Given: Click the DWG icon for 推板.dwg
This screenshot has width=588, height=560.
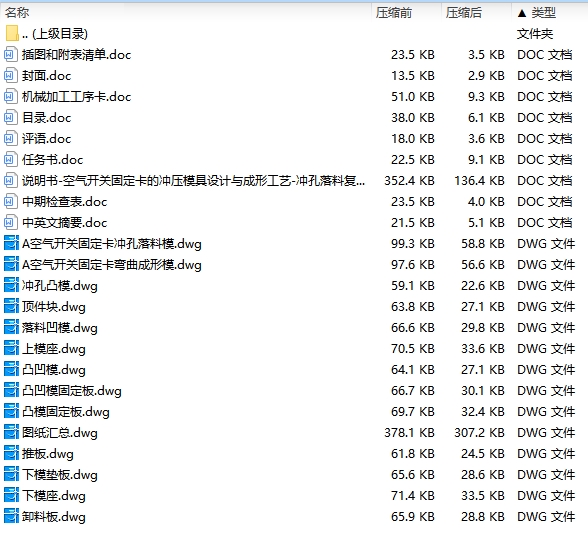Looking at the screenshot, I should (11, 453).
